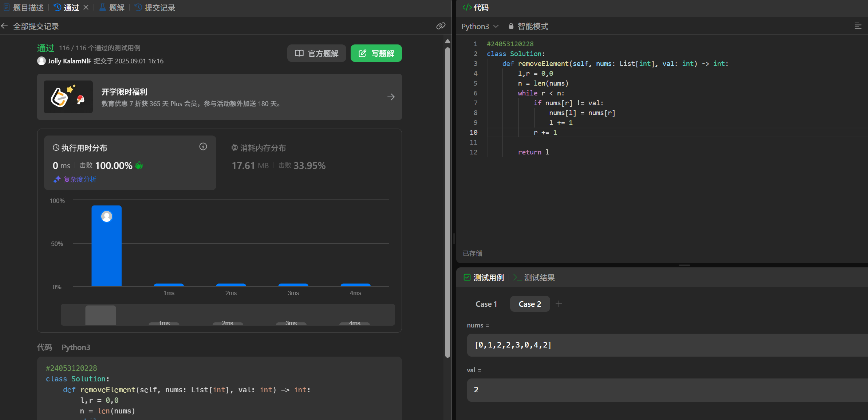The width and height of the screenshot is (868, 420).
Task: Copy the submission link via the chain icon
Action: 441,26
